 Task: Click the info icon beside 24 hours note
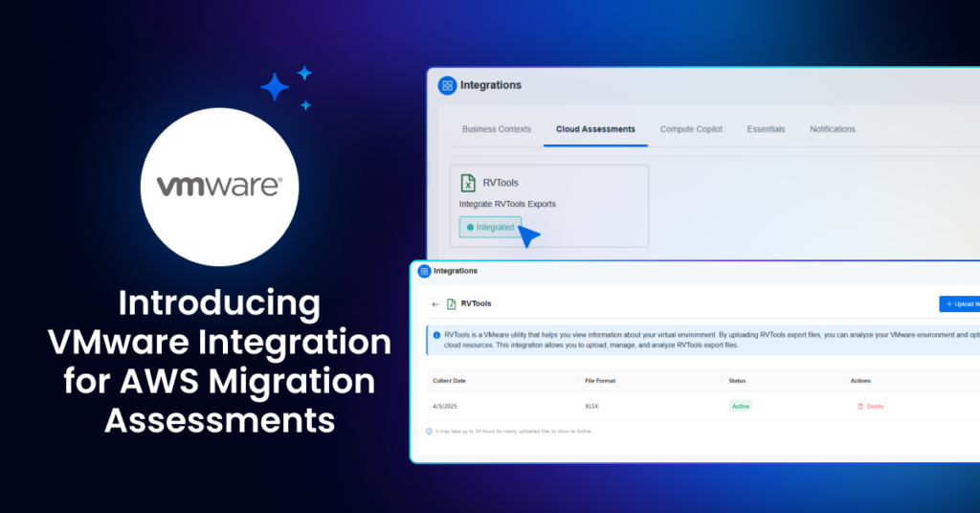point(429,431)
